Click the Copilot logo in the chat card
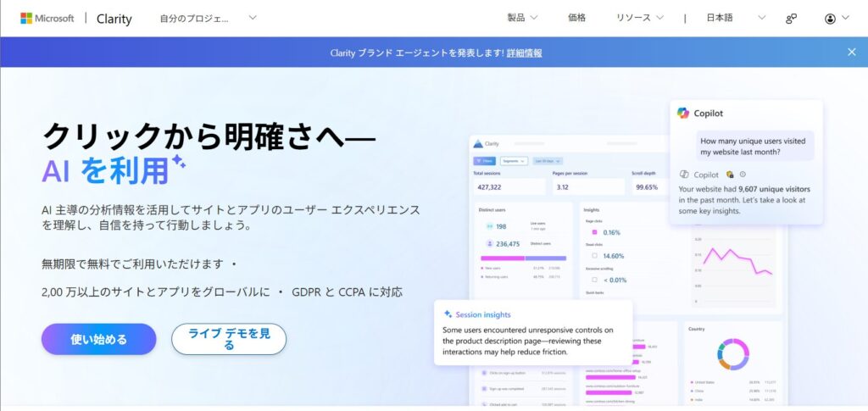Screen dimensions: 868x411 click(683, 113)
